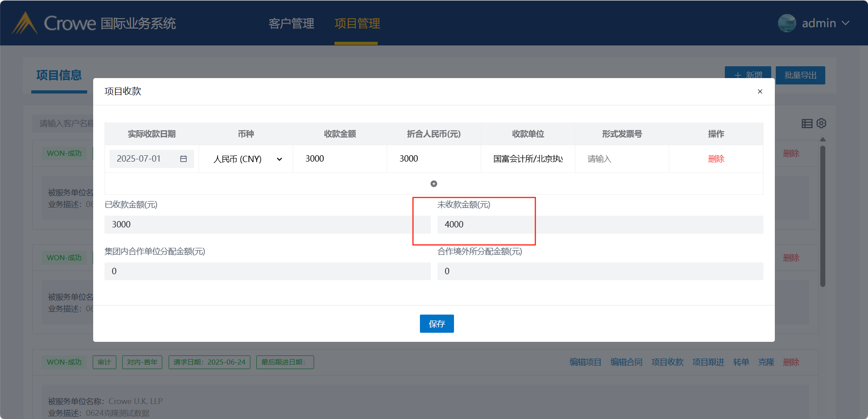Click the 收款单位 field 国富会计所
868x419 pixels.
(528, 159)
